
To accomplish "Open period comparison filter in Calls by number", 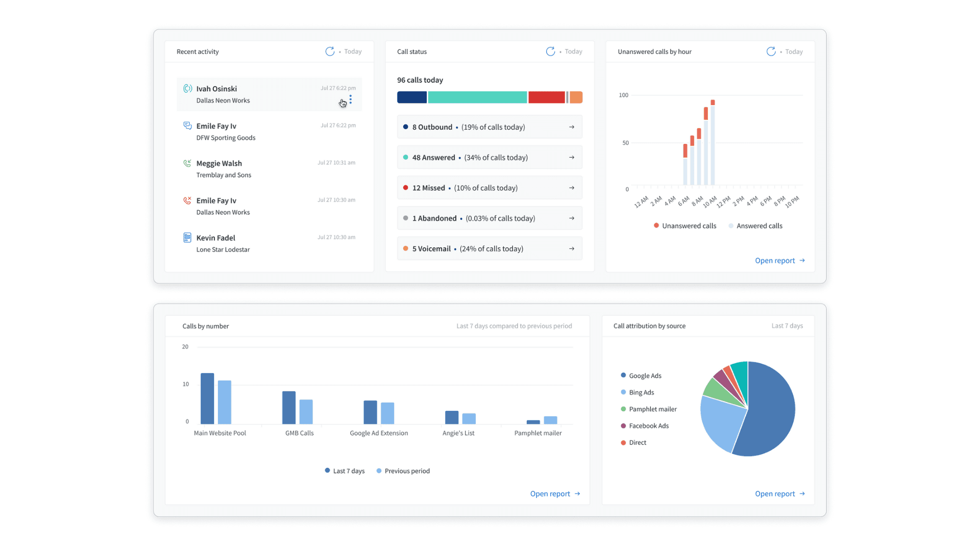I will tap(514, 326).
